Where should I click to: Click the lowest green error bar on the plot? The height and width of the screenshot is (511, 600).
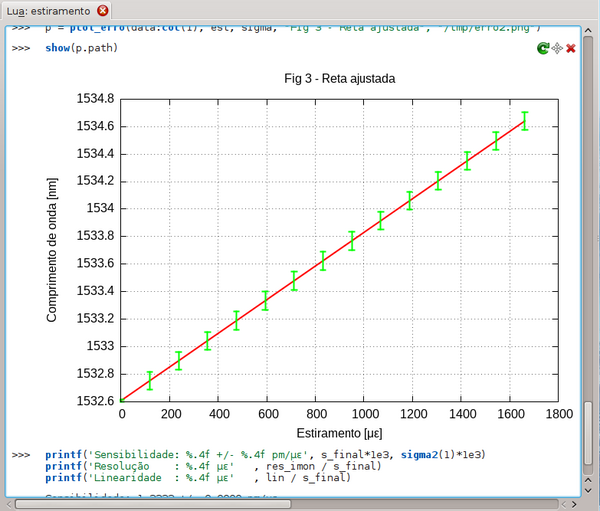coord(149,380)
